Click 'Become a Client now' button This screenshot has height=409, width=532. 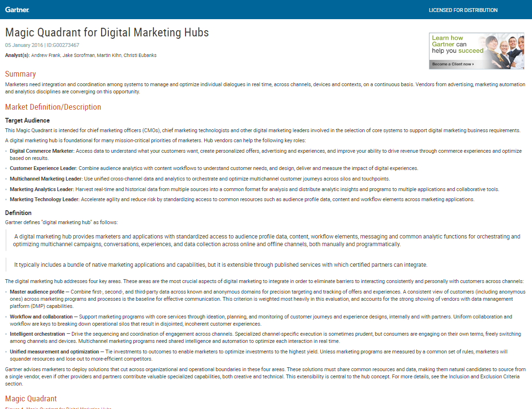(452, 64)
